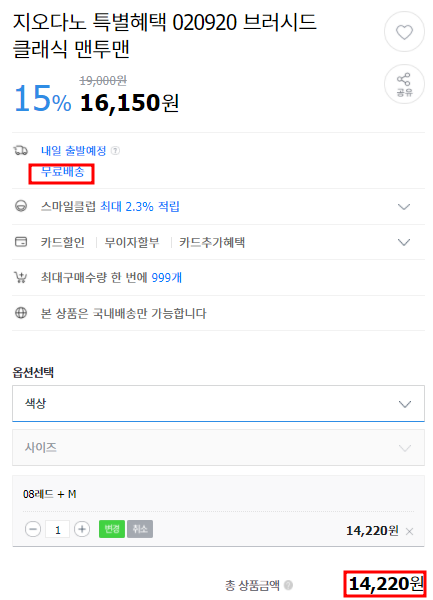Select the 무이자할부 tab item
The height and width of the screenshot is (600, 433).
point(132,242)
